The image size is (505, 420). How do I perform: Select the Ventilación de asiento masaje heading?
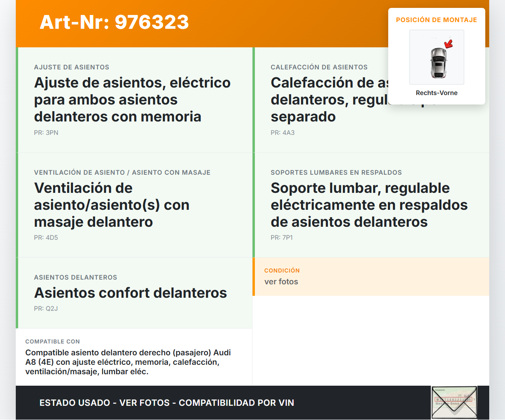coord(112,205)
